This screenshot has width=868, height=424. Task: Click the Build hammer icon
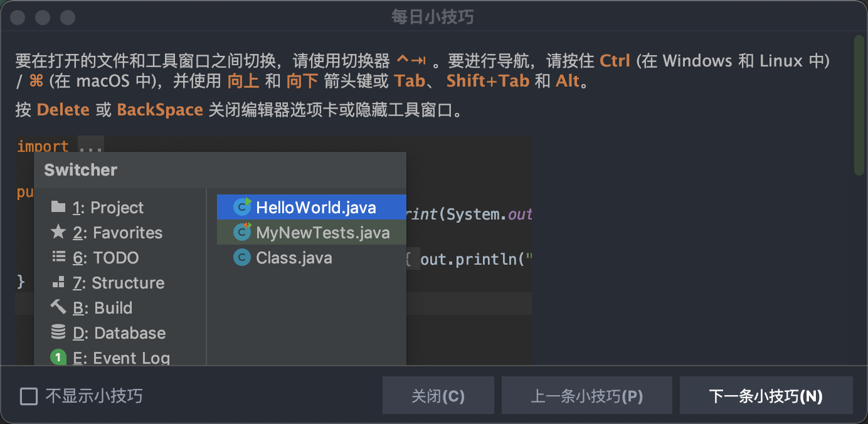point(58,307)
